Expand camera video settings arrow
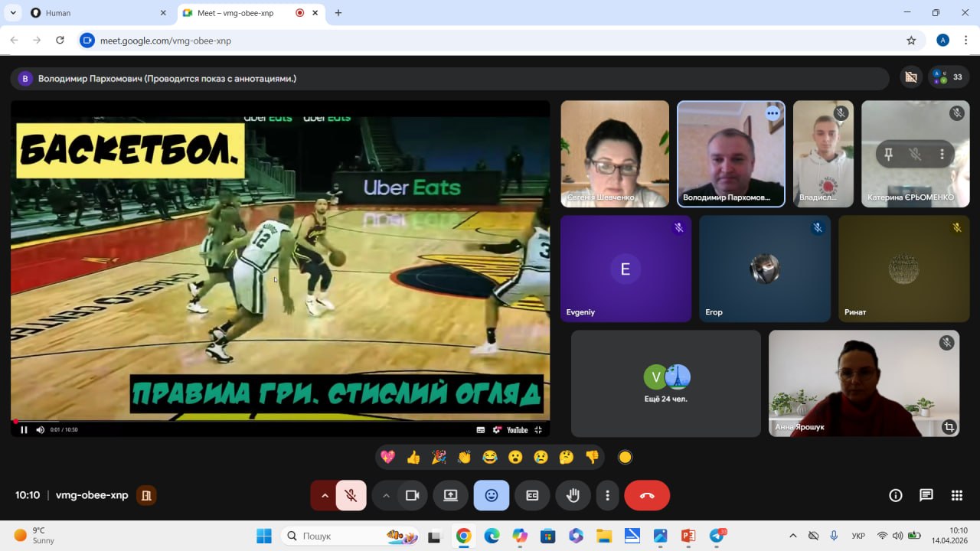This screenshot has width=980, height=551. 386,495
